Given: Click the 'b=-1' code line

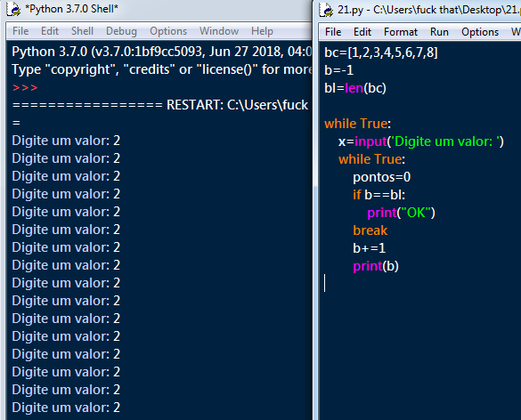Looking at the screenshot, I should (x=339, y=70).
